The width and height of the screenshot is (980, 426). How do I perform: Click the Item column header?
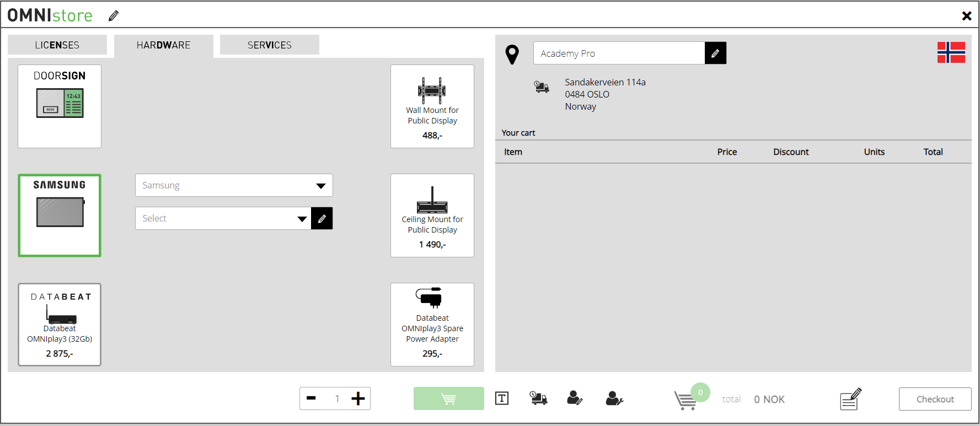tap(513, 152)
